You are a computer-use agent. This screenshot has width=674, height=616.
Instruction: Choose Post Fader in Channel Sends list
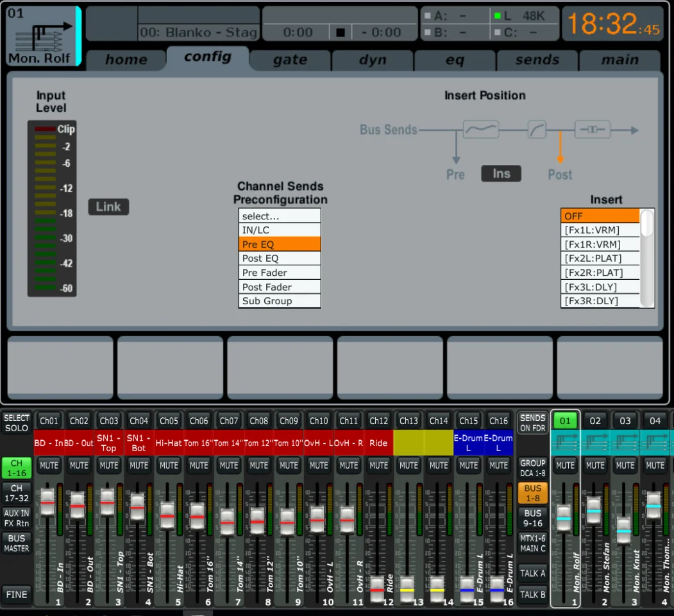[279, 287]
